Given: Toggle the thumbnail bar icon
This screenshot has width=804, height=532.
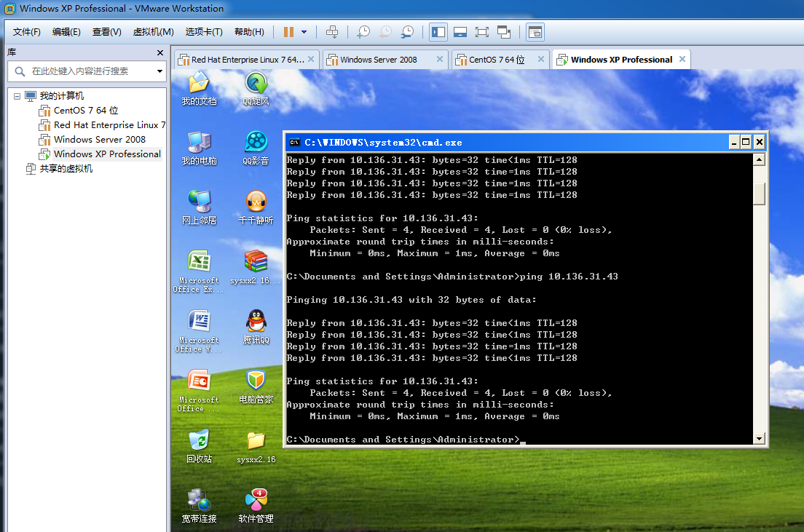Looking at the screenshot, I should coord(460,32).
